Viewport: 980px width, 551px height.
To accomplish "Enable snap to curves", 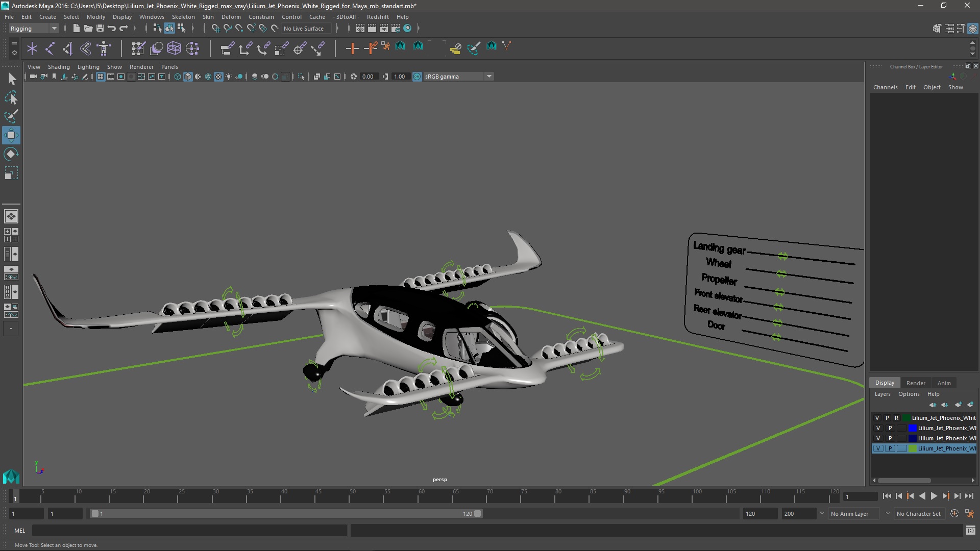I will click(x=227, y=29).
